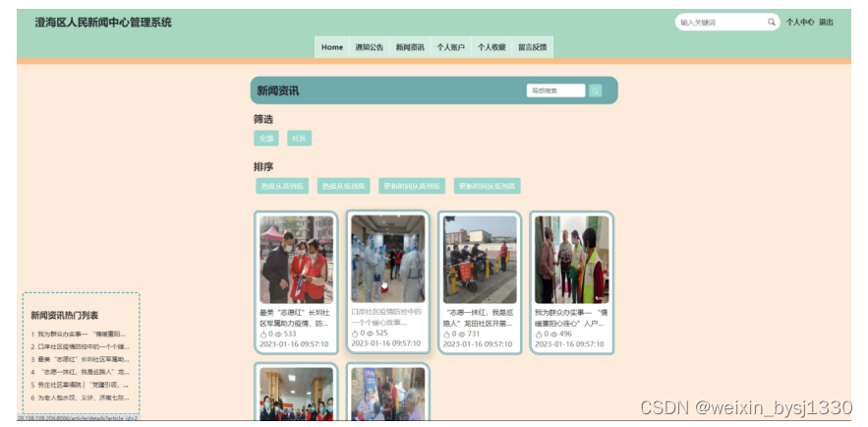
Task: Open the fifth hot list item
Action: click(x=80, y=385)
